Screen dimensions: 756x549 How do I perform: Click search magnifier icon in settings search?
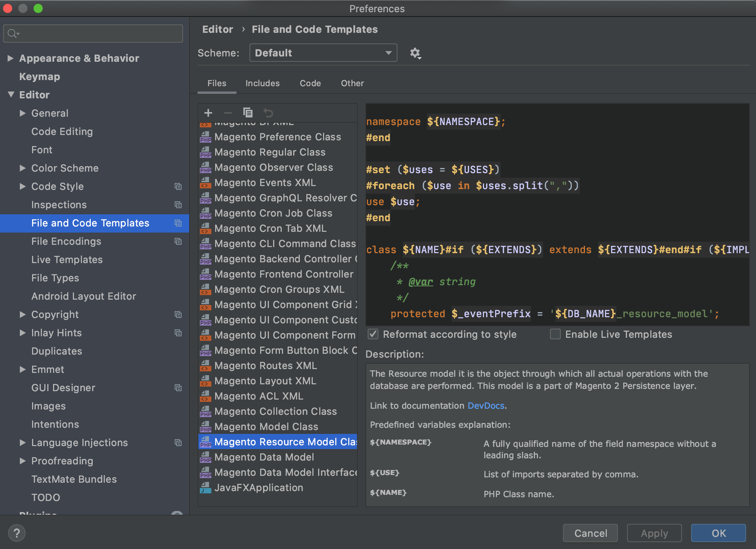13,34
